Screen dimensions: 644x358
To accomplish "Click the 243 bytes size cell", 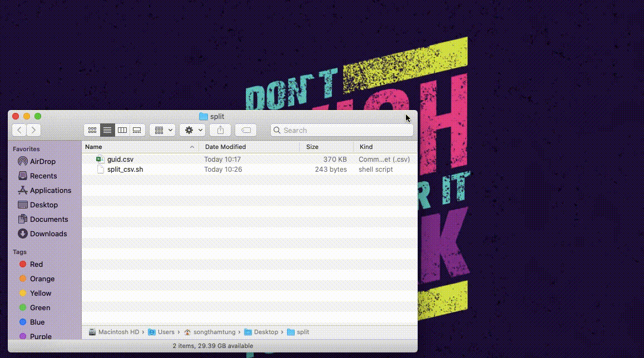I will (331, 170).
